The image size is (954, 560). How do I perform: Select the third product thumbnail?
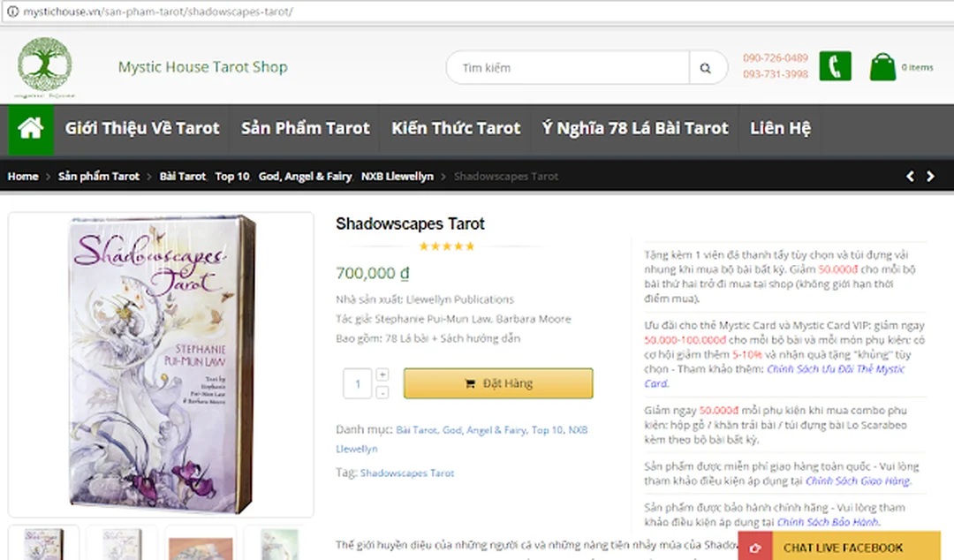point(201,543)
